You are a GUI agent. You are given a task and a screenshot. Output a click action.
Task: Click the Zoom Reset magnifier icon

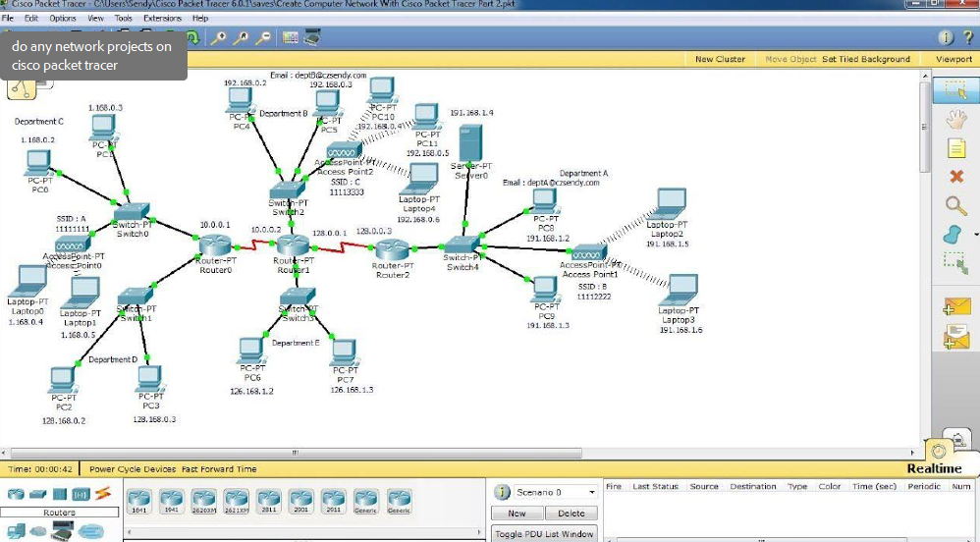point(241,38)
